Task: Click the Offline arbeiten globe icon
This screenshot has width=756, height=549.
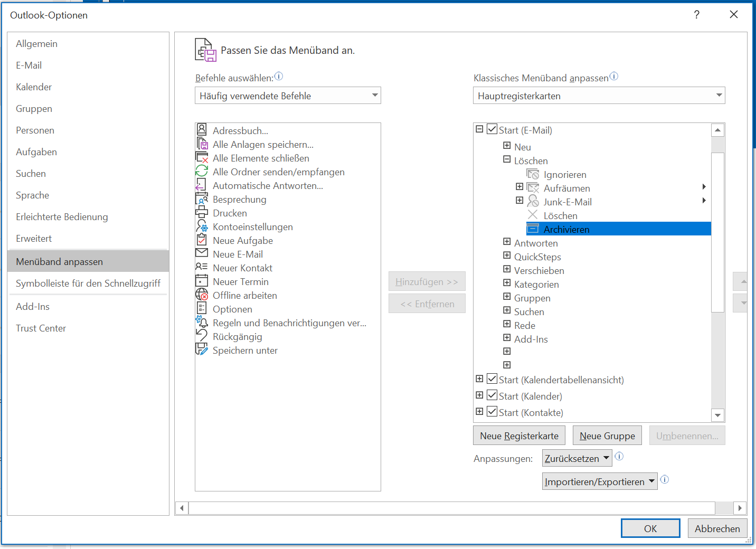Action: click(202, 295)
